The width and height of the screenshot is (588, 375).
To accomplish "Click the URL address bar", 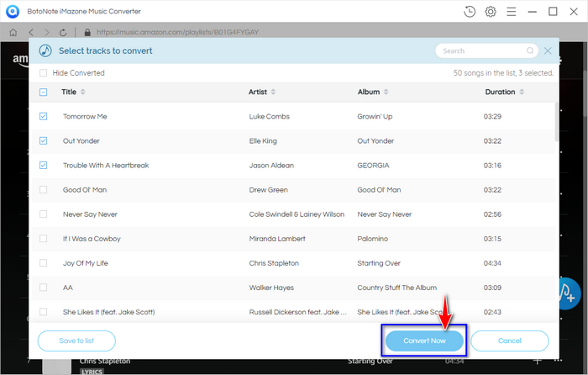I will pos(178,32).
